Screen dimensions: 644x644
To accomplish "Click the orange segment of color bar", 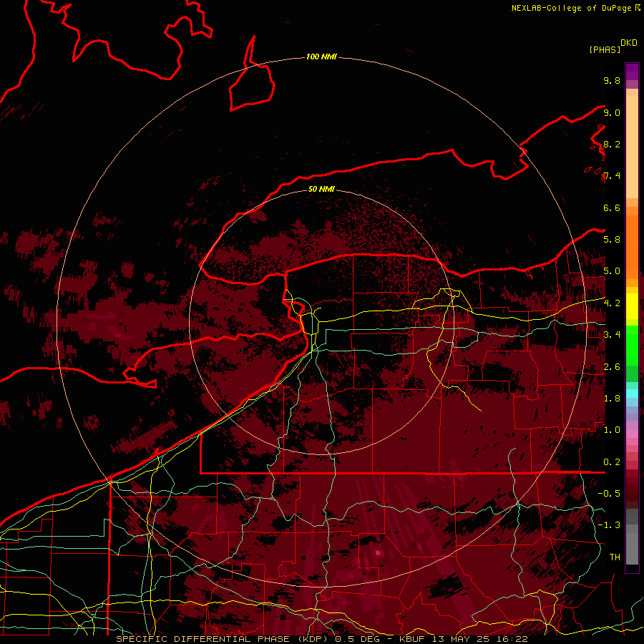I will coord(632,246).
